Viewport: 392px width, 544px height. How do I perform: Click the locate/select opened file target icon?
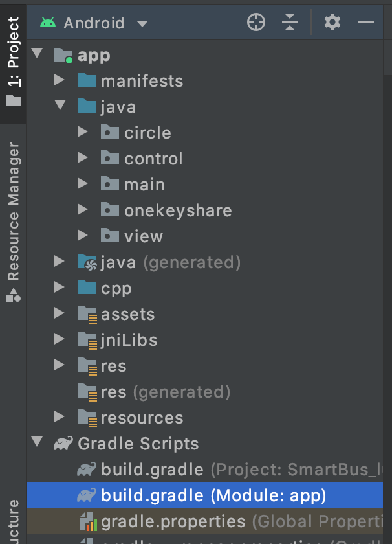pos(256,23)
